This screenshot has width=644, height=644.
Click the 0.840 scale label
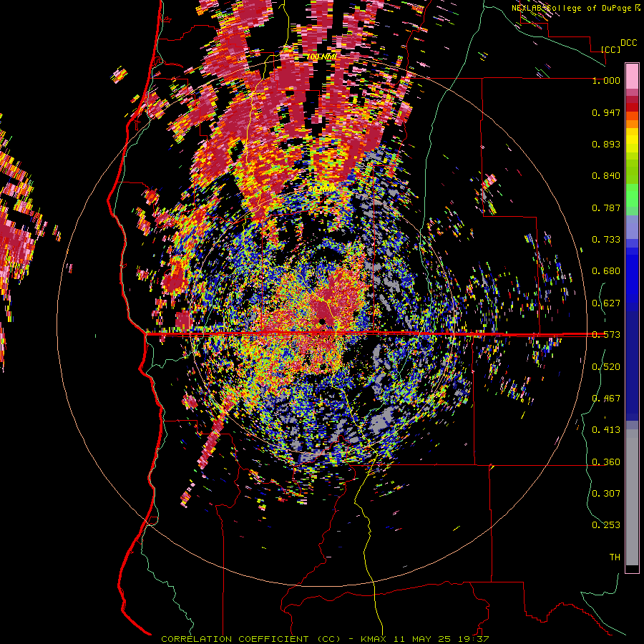tap(606, 176)
